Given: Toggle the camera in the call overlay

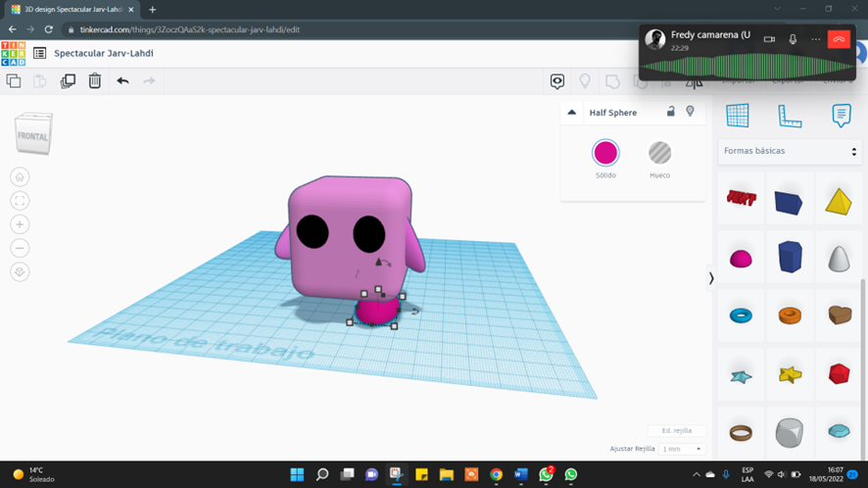Looking at the screenshot, I should [769, 39].
